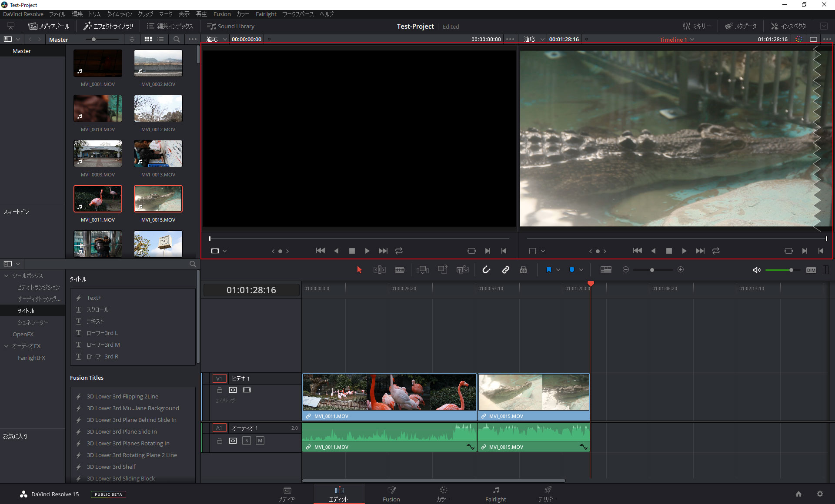
Task: Select MVI_0015.MOV video clip in timeline
Action: pyautogui.click(x=534, y=396)
